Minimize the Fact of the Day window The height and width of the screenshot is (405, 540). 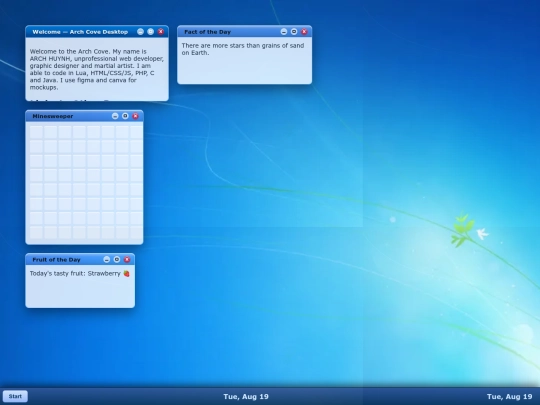pyautogui.click(x=284, y=32)
